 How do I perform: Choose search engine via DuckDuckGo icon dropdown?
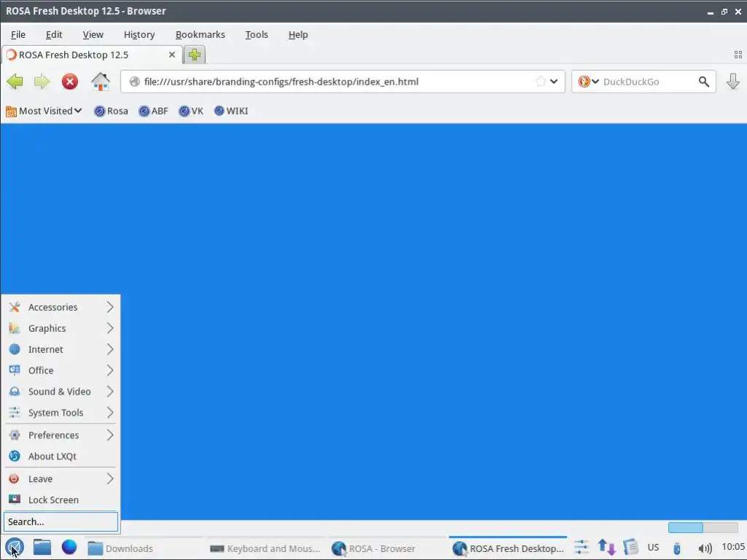(589, 82)
